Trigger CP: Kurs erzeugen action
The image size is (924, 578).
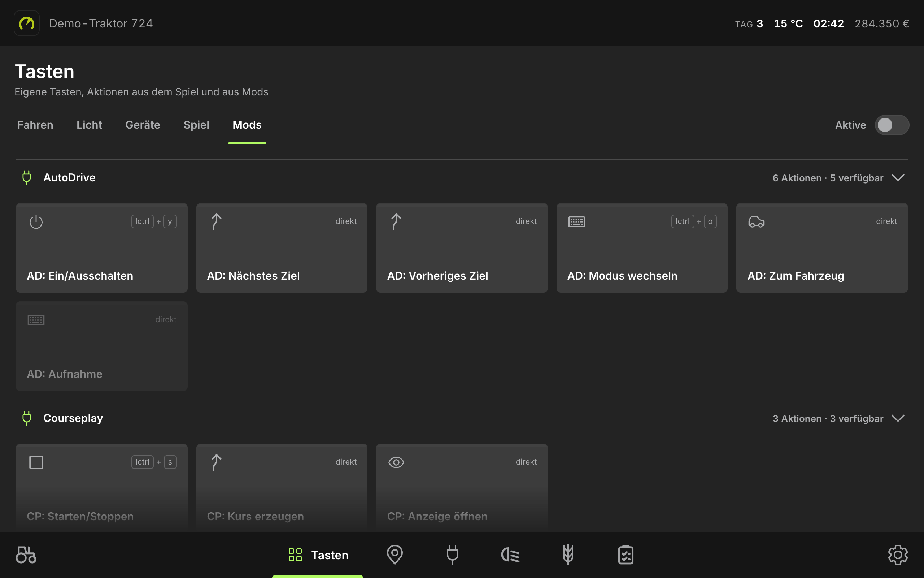click(x=282, y=487)
